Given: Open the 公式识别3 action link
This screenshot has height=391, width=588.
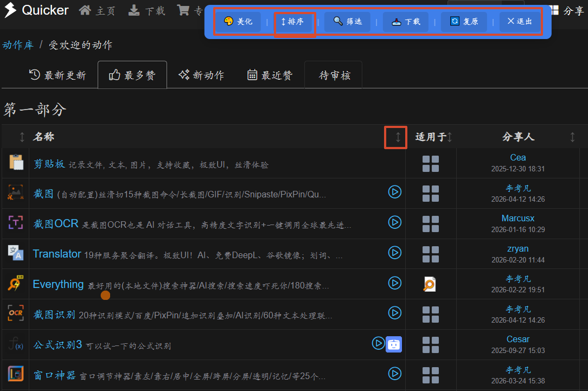Looking at the screenshot, I should (57, 345).
